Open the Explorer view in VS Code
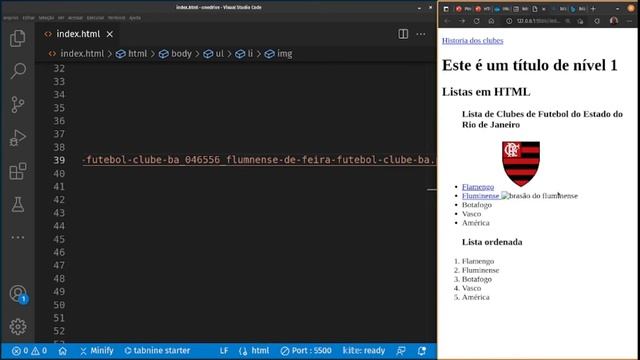The width and height of the screenshot is (640, 360). (x=18, y=38)
